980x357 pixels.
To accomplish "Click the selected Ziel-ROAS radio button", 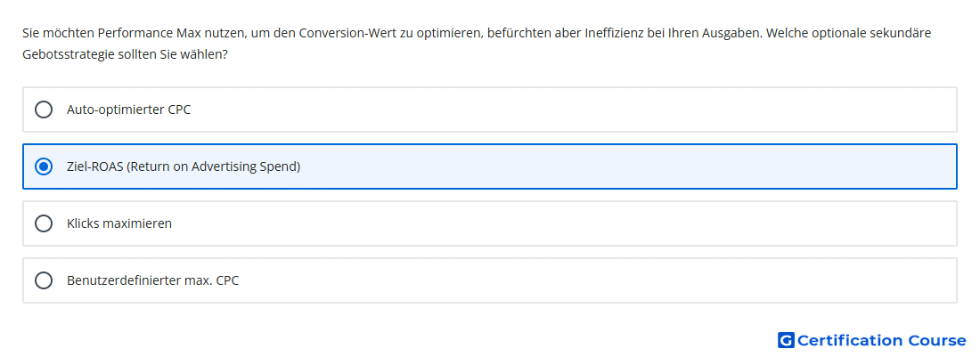I will (44, 166).
